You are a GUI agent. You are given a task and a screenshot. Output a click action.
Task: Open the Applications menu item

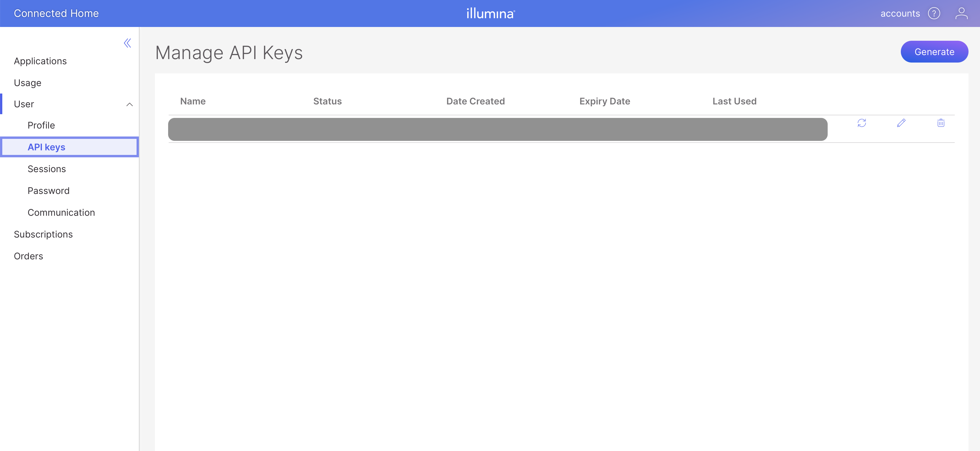[x=40, y=61]
